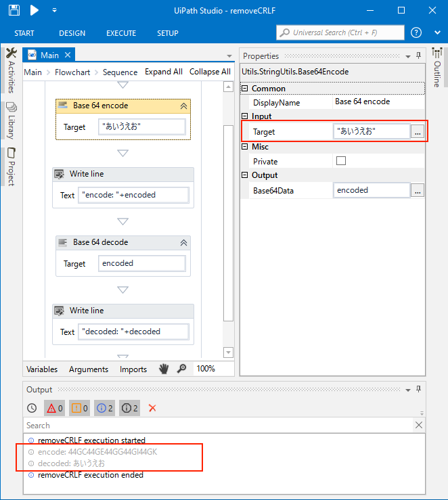
Task: Toggle error messages filter in Output
Action: (54, 408)
